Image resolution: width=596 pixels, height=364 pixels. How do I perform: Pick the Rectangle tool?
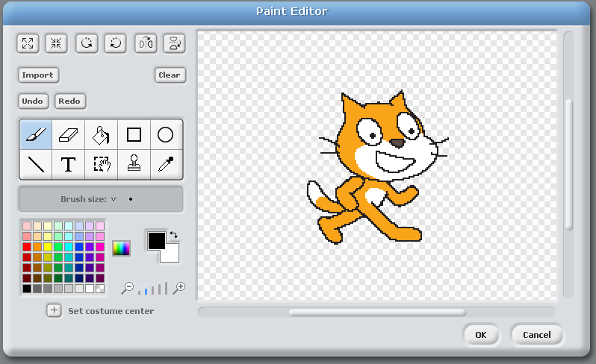click(x=134, y=135)
